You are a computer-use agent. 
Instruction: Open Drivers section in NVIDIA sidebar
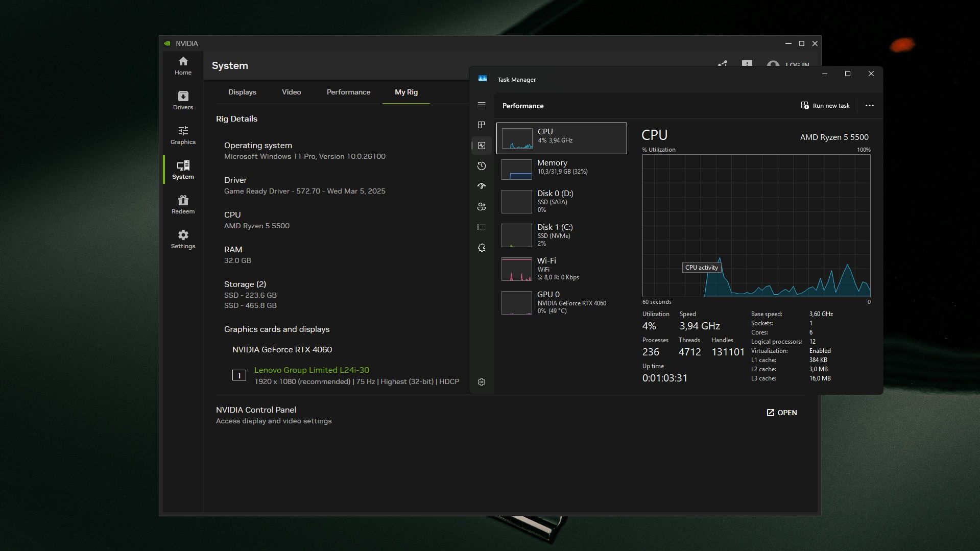(x=183, y=101)
